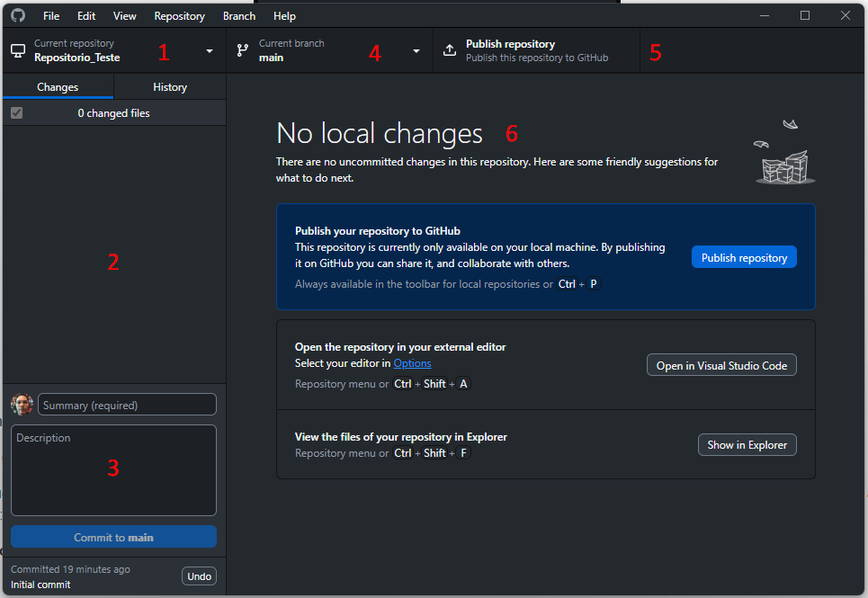
Task: Open the Repository menu
Action: tap(179, 16)
